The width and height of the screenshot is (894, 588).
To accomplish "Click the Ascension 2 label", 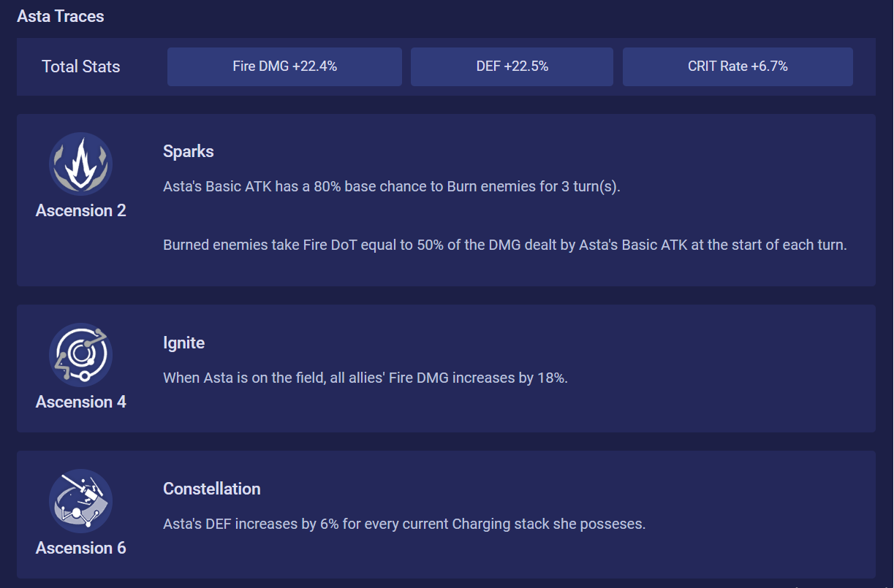I will 81,211.
